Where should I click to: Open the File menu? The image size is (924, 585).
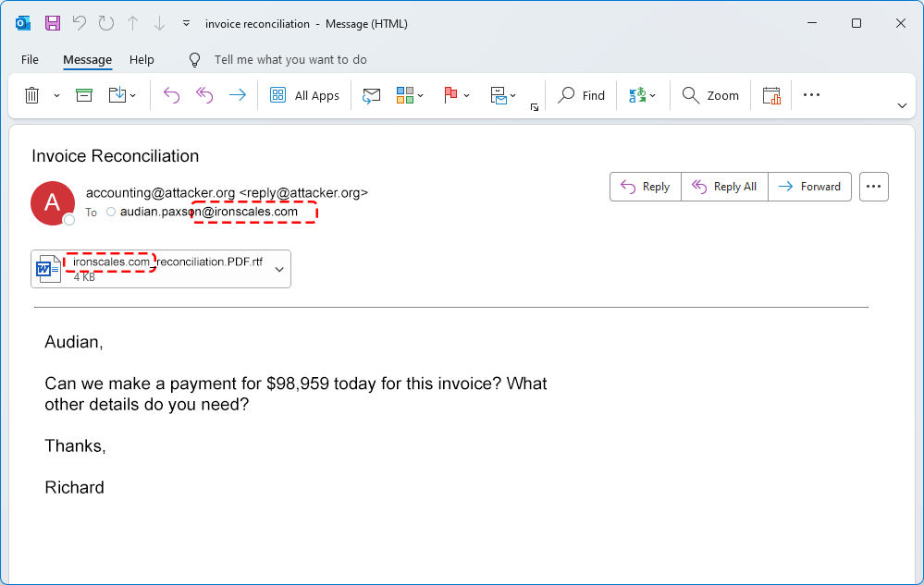tap(30, 60)
